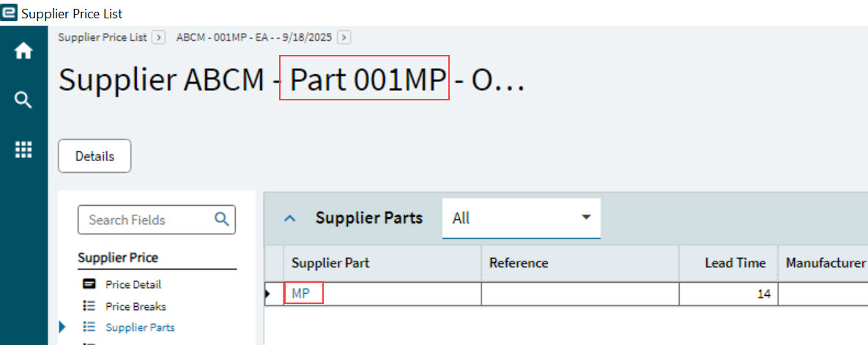Sort by the Lead Time column header

pyautogui.click(x=735, y=263)
